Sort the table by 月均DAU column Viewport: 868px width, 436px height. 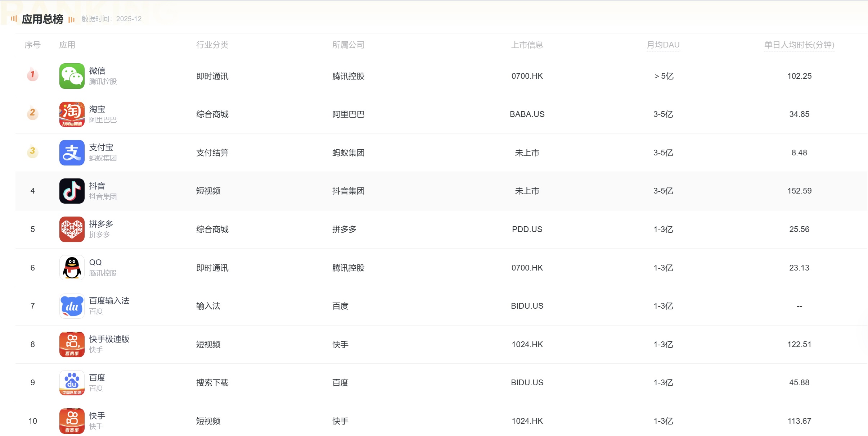(664, 45)
